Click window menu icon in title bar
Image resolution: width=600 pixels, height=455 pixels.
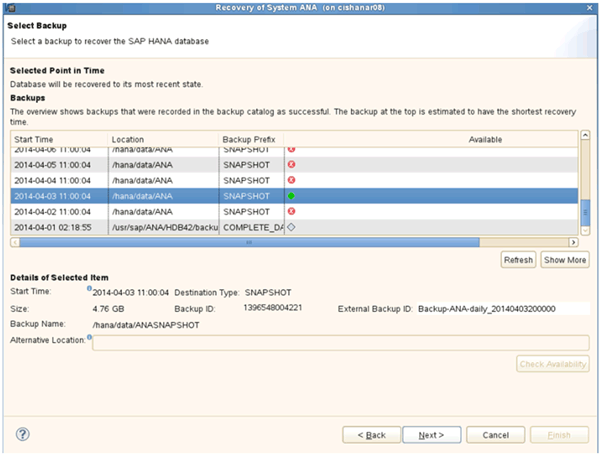click(x=10, y=9)
